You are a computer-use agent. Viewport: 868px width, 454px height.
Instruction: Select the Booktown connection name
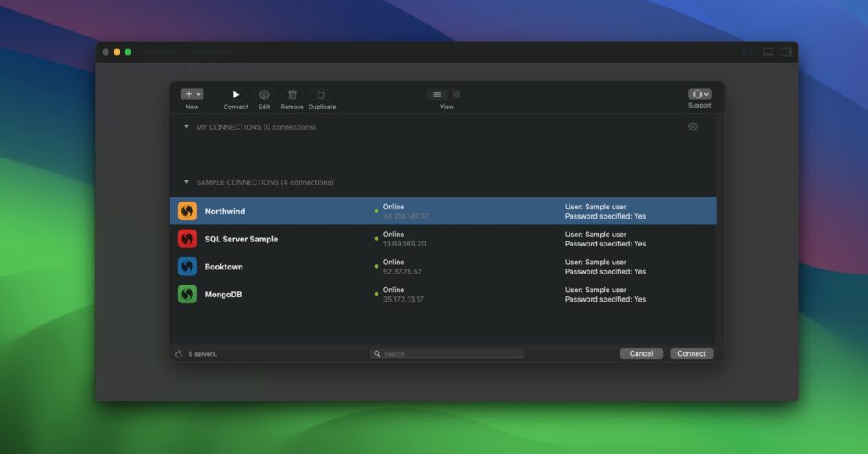click(x=224, y=267)
